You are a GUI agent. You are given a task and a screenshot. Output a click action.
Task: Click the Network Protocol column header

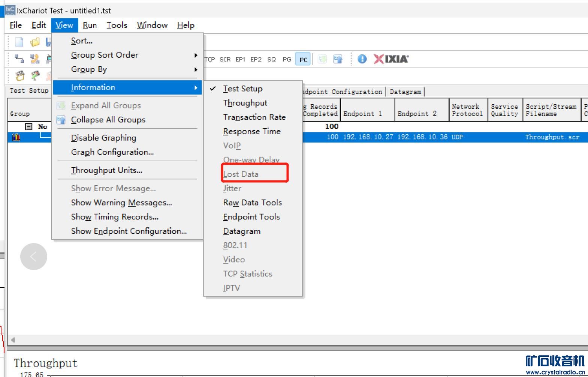(x=468, y=110)
